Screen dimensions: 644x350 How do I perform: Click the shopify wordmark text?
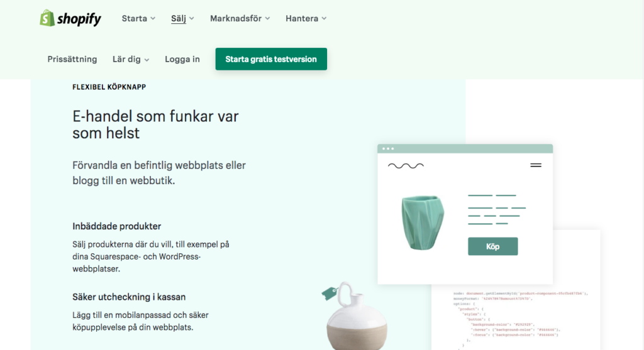(79, 19)
